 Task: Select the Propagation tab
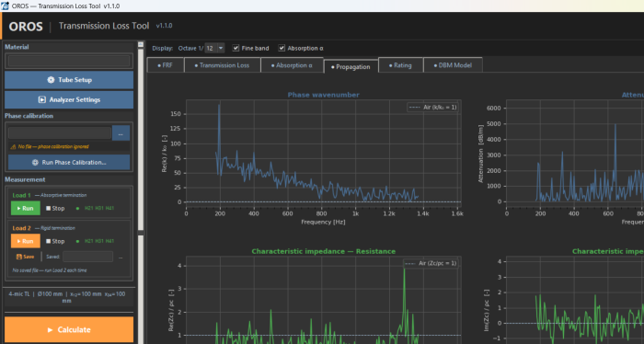coord(351,66)
